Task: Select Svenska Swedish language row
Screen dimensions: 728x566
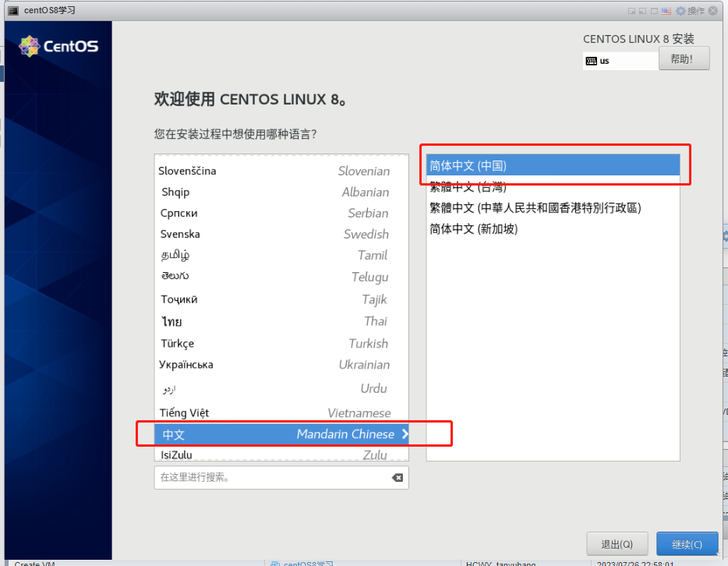Action: [x=281, y=234]
